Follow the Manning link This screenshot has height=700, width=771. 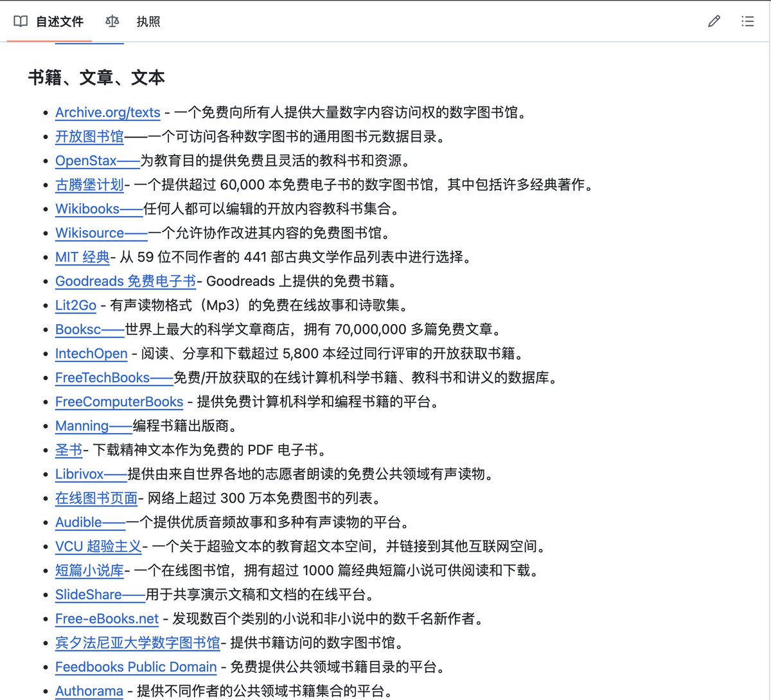coord(94,426)
